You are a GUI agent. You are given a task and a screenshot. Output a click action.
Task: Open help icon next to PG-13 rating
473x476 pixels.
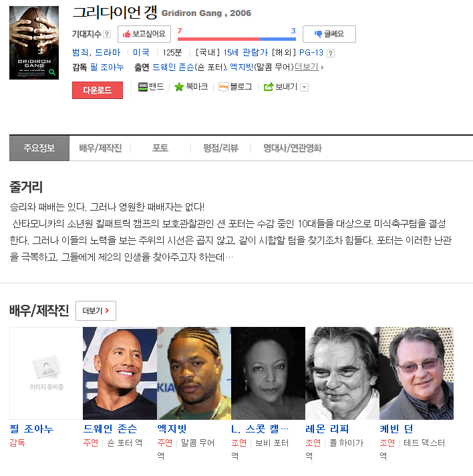click(331, 53)
